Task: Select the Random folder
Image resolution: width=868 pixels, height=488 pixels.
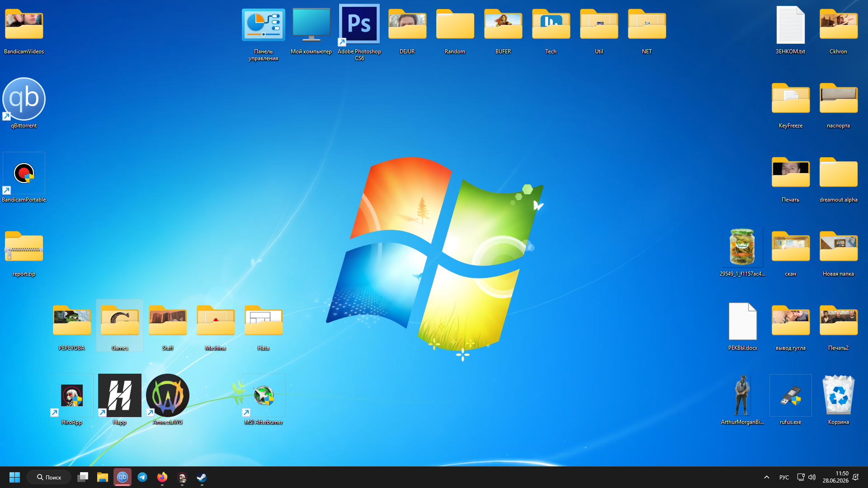Action: point(455,30)
